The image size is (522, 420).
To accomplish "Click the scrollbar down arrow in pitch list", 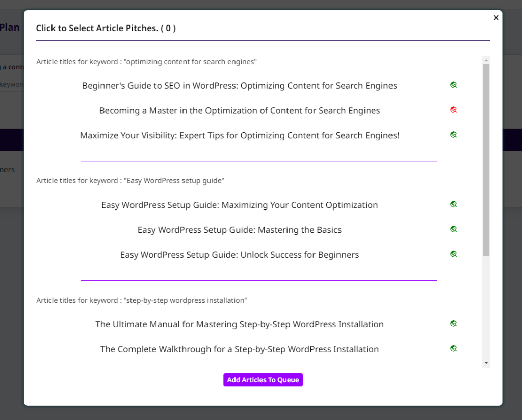I will pyautogui.click(x=486, y=363).
